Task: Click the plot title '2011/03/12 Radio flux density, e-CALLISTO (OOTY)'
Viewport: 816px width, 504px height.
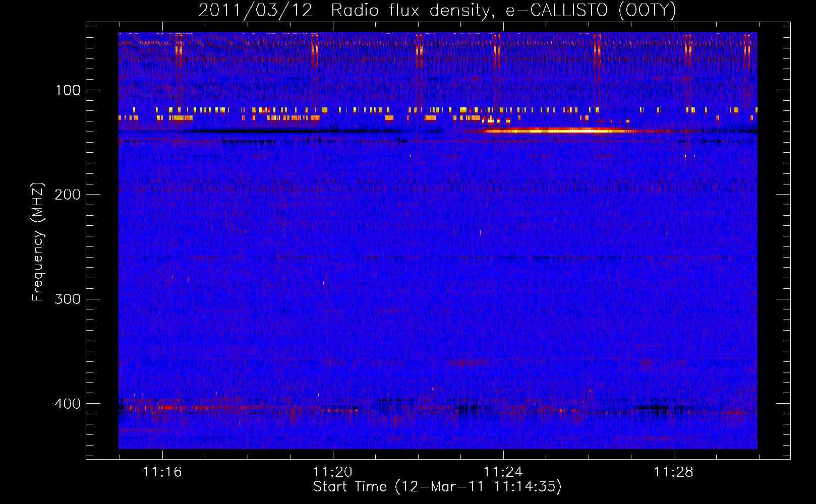Action: 437,10
